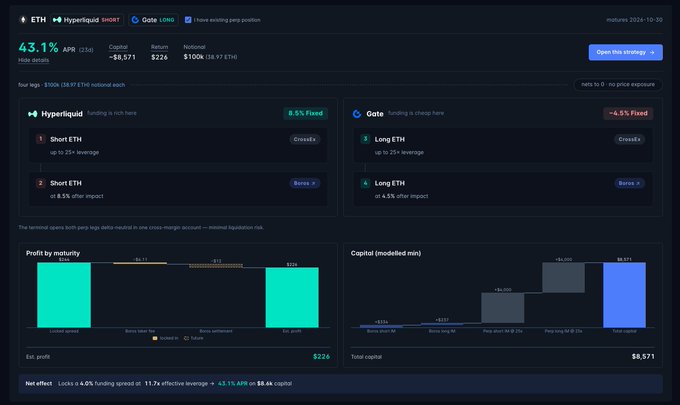Open Boros link on Gate Long ETH leg
This screenshot has height=405, width=680.
pyautogui.click(x=629, y=183)
